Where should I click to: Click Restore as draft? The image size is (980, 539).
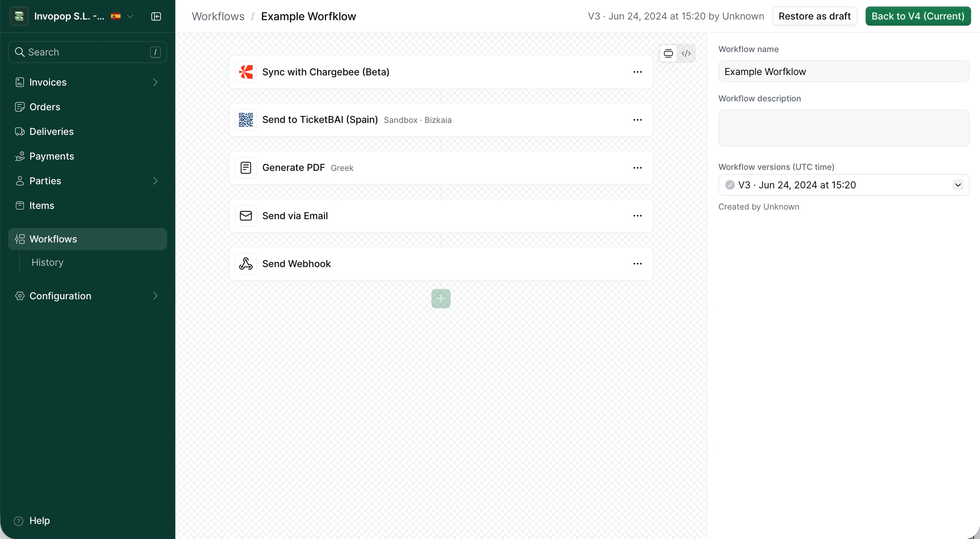[815, 16]
